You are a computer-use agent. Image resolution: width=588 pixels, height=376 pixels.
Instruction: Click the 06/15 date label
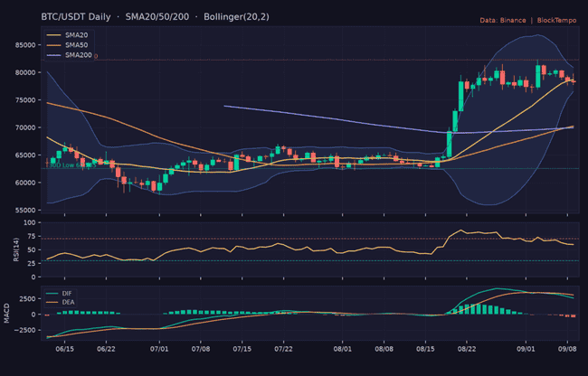pyautogui.click(x=64, y=349)
